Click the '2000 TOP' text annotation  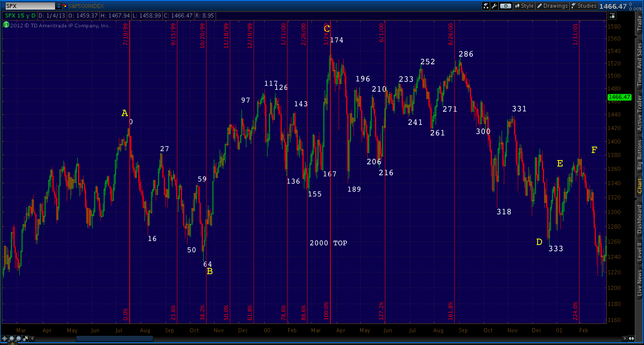[x=328, y=243]
